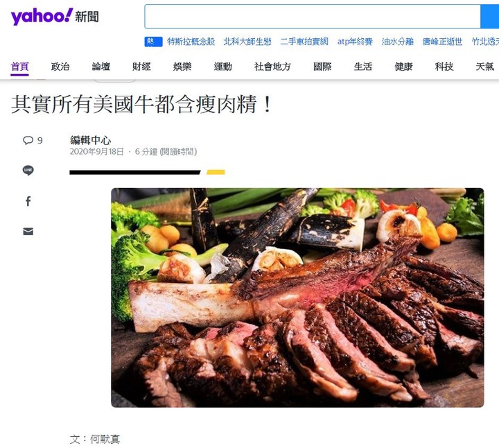This screenshot has height=448, width=499.
Task: Open the 首頁 tab
Action: (19, 67)
